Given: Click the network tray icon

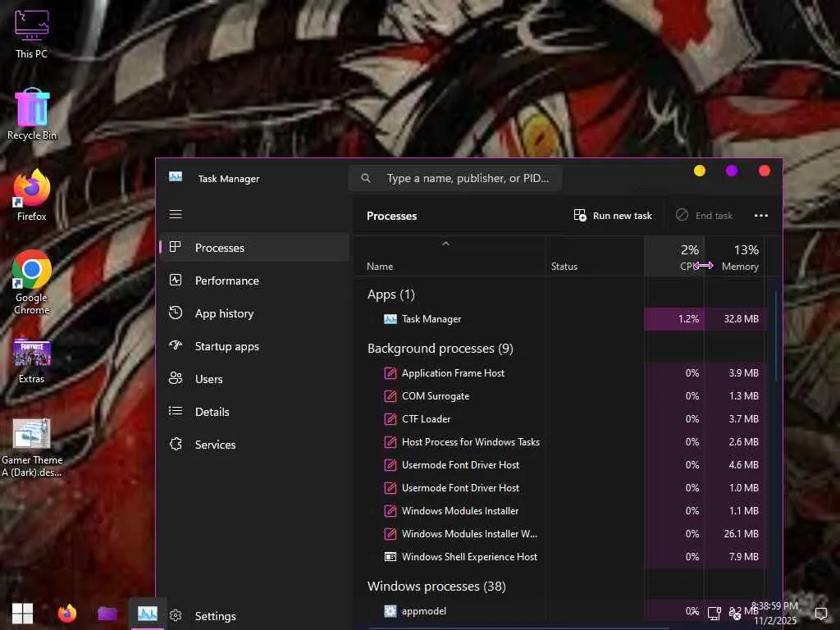Looking at the screenshot, I should 714,614.
